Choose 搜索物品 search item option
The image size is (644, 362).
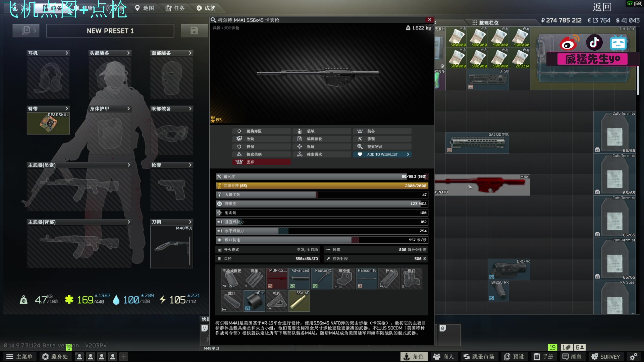(382, 146)
